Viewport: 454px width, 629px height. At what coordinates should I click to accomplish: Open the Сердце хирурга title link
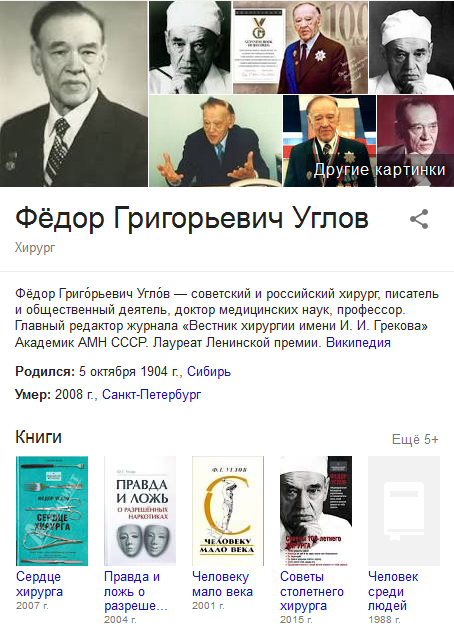[39, 584]
